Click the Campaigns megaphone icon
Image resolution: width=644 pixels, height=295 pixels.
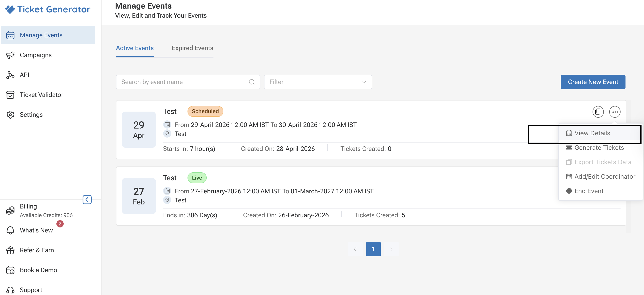click(10, 55)
